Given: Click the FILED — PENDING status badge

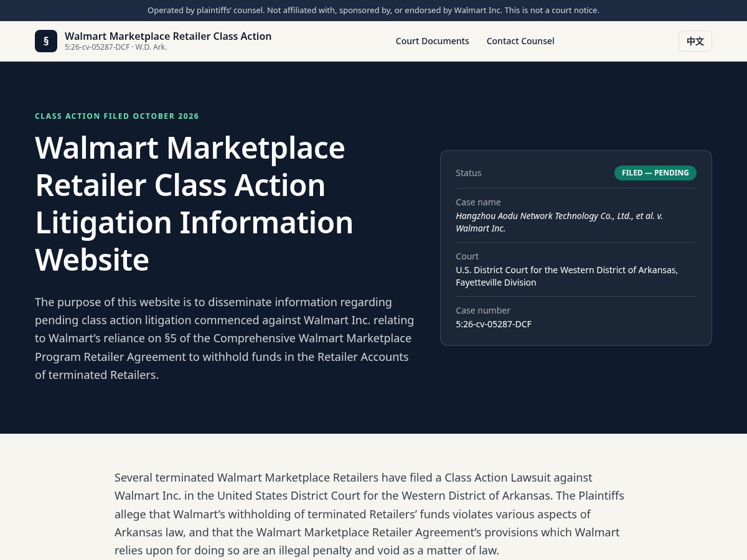Looking at the screenshot, I should click(x=655, y=173).
